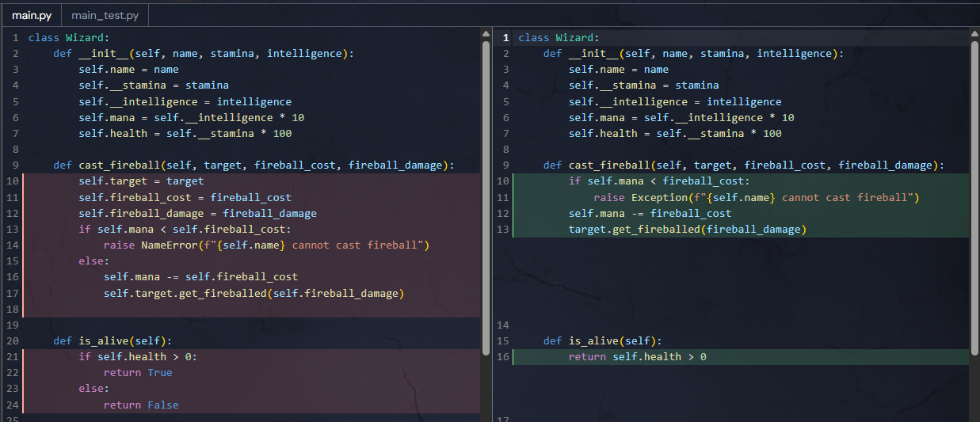Viewport: 980px width, 422px height.
Task: Select the main.py tab
Action: (31, 16)
